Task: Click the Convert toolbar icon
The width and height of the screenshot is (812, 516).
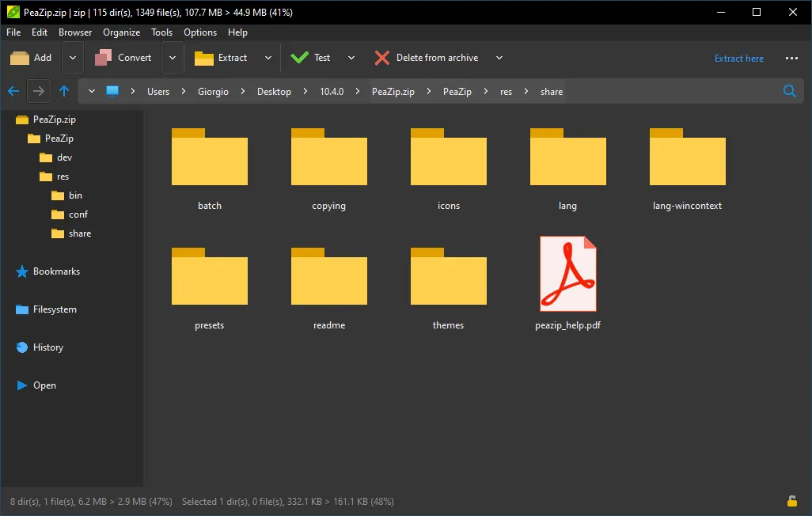Action: tap(102, 57)
